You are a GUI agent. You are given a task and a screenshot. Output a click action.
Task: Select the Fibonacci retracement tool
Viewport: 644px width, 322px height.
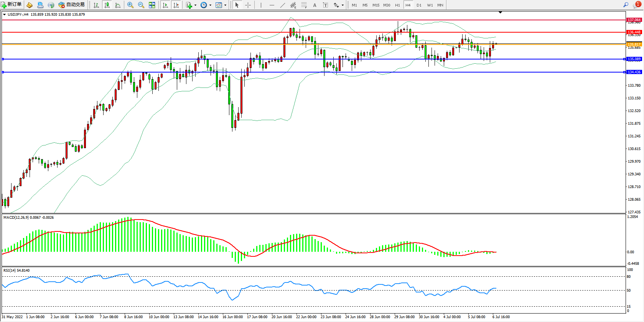[304, 5]
